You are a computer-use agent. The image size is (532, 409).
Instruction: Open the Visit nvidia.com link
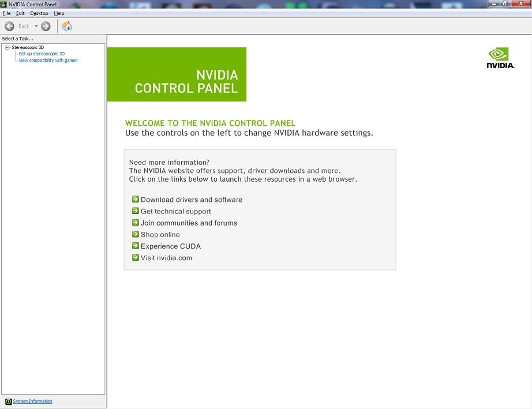pyautogui.click(x=166, y=258)
